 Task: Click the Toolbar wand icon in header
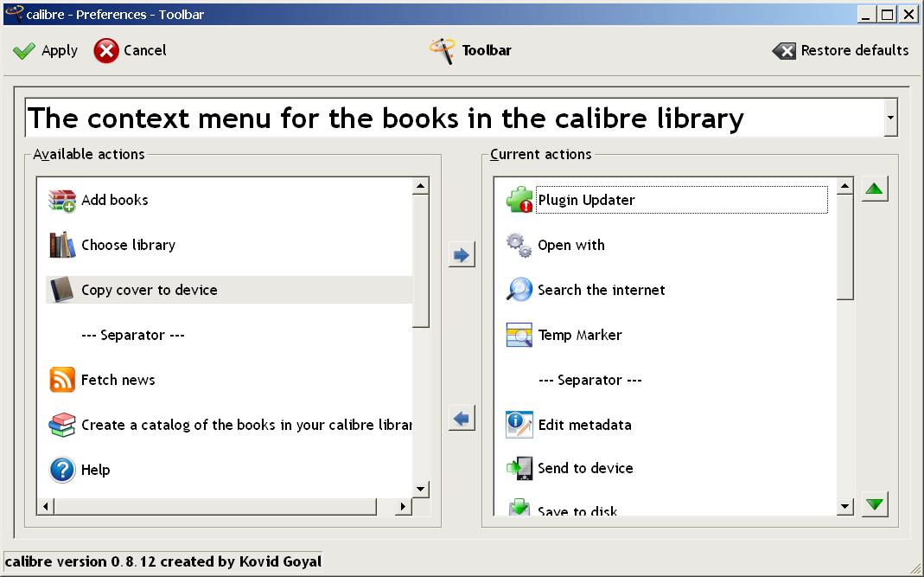443,51
